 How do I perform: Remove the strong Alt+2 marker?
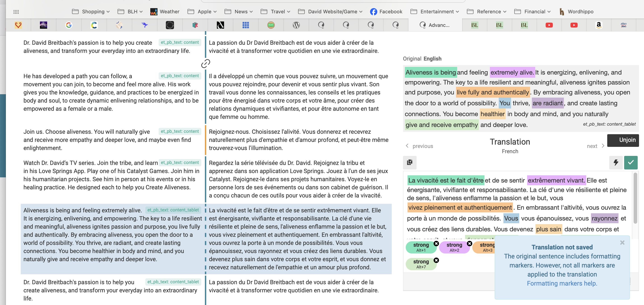coord(470,244)
